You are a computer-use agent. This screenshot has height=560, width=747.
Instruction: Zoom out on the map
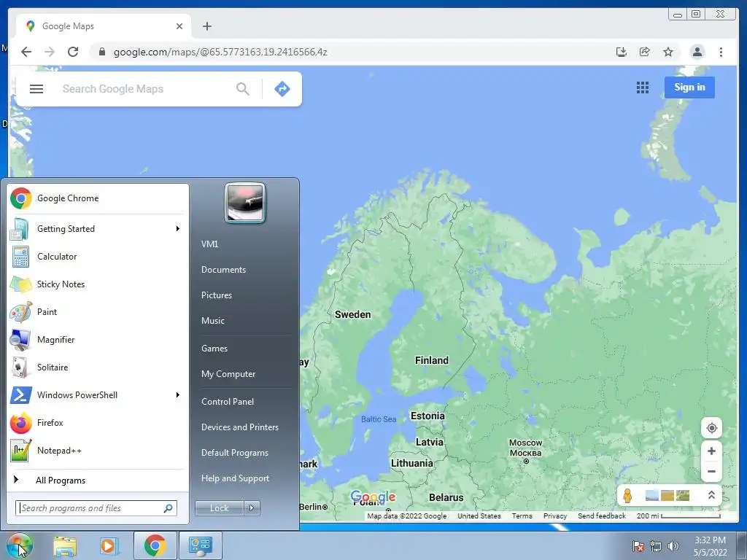pyautogui.click(x=711, y=472)
